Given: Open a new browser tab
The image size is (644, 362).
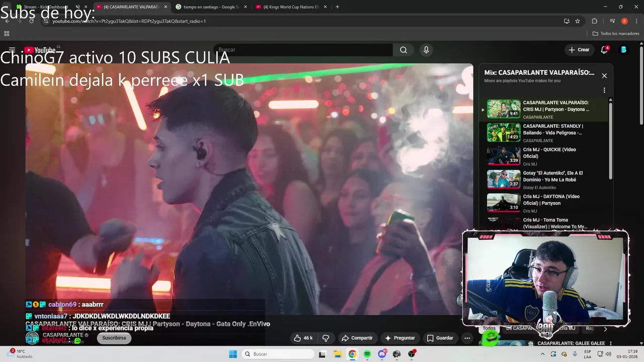Looking at the screenshot, I should pos(337,7).
